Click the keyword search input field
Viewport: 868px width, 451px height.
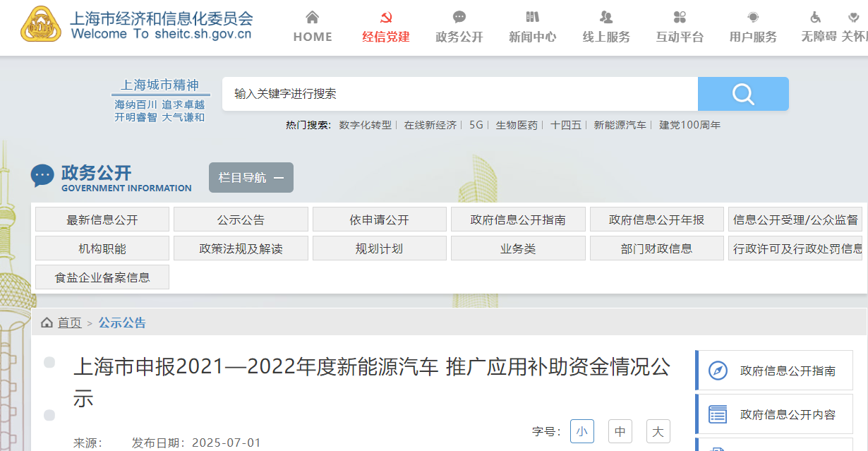pyautogui.click(x=459, y=94)
